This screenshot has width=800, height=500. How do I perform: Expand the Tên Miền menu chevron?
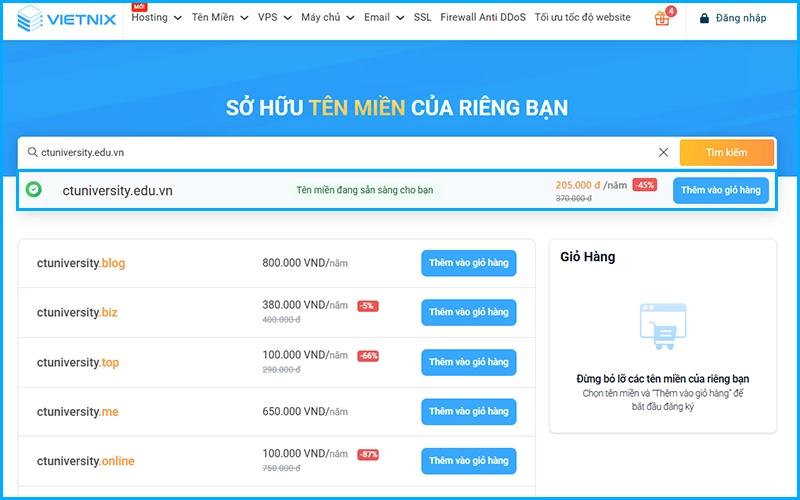pyautogui.click(x=244, y=18)
